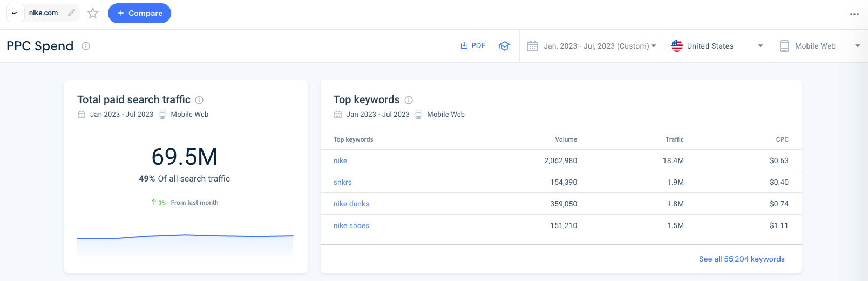Click the paid traffic trend line chart
The height and width of the screenshot is (281, 868).
185,244
